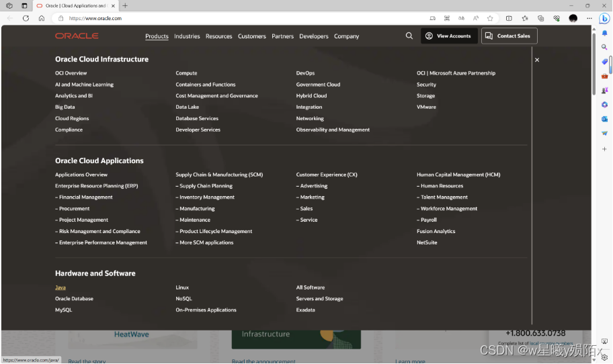Screen dimensions: 613x364
Task: Click the sidebar notifications bell icon
Action: tap(604, 33)
